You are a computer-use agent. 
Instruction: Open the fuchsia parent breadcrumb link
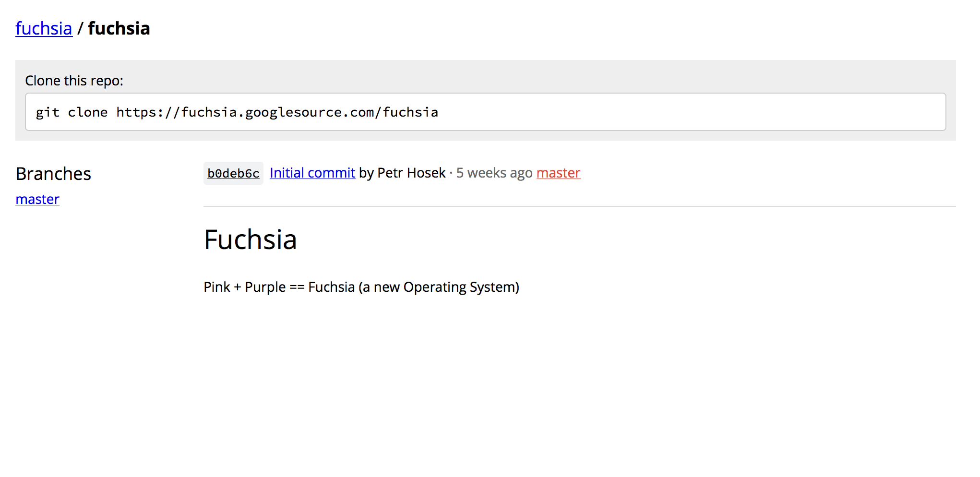tap(44, 29)
